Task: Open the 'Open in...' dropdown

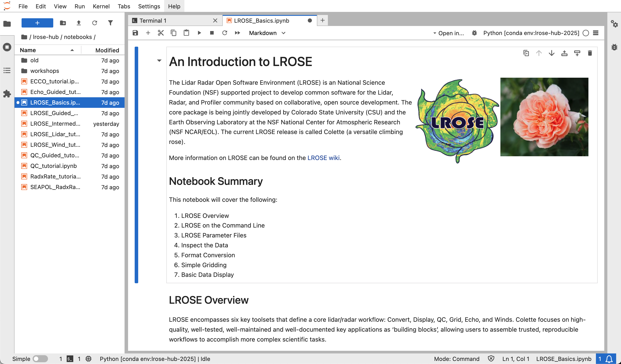Action: 448,33
